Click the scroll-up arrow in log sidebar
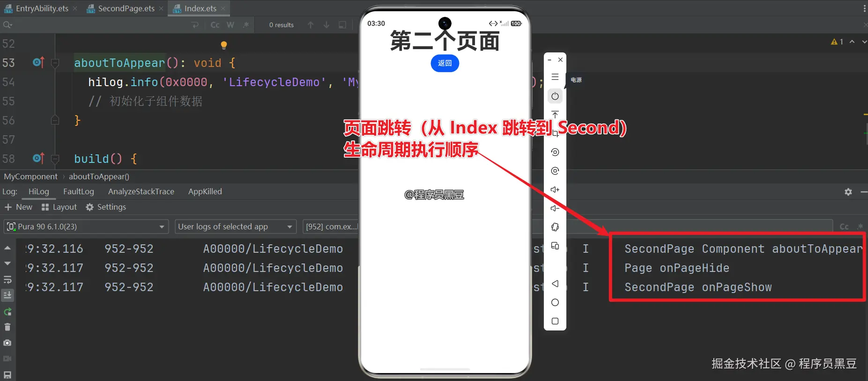The image size is (868, 381). click(7, 248)
